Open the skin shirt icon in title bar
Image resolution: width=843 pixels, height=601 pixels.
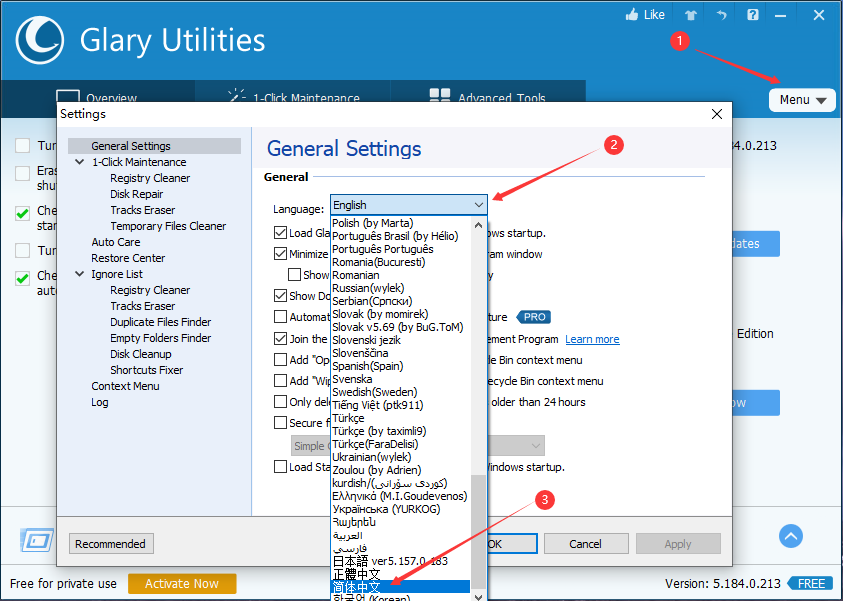pyautogui.click(x=691, y=15)
